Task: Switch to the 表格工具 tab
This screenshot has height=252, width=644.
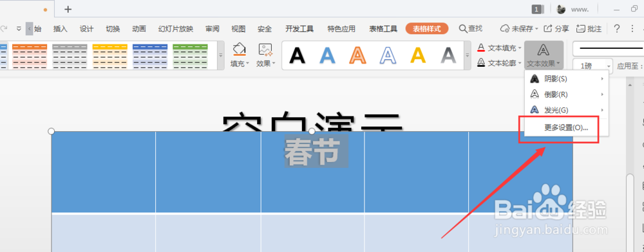Action: pyautogui.click(x=383, y=29)
